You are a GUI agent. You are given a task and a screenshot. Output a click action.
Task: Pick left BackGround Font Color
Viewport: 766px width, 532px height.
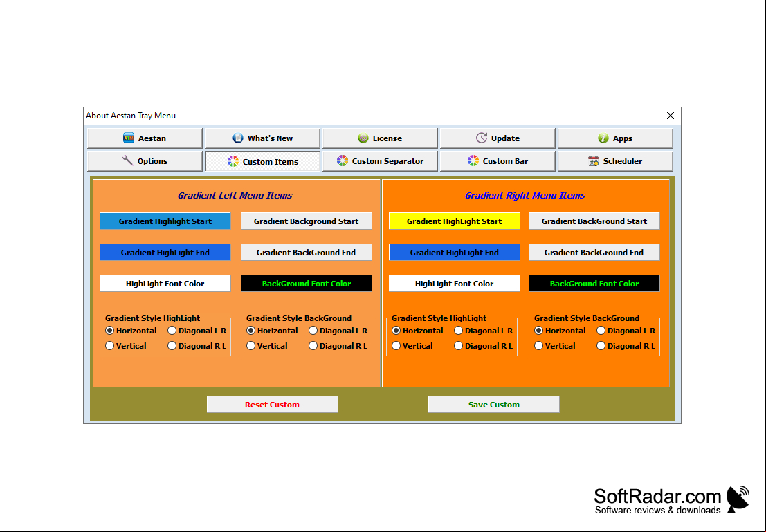307,284
